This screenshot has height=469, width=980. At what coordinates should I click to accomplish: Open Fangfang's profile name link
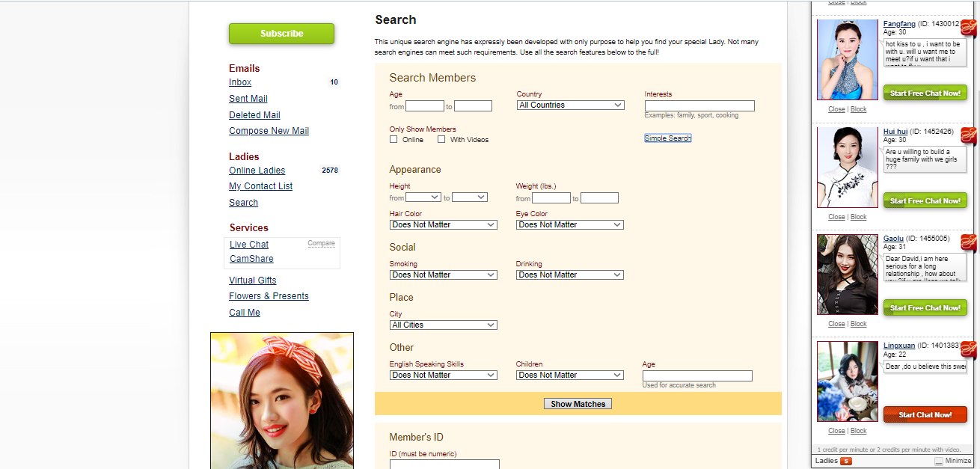pos(900,24)
